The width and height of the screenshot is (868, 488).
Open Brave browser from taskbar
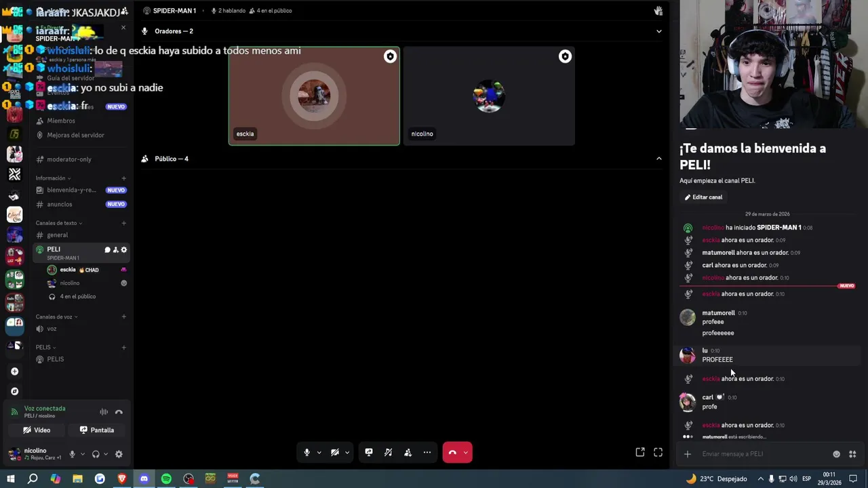122,479
